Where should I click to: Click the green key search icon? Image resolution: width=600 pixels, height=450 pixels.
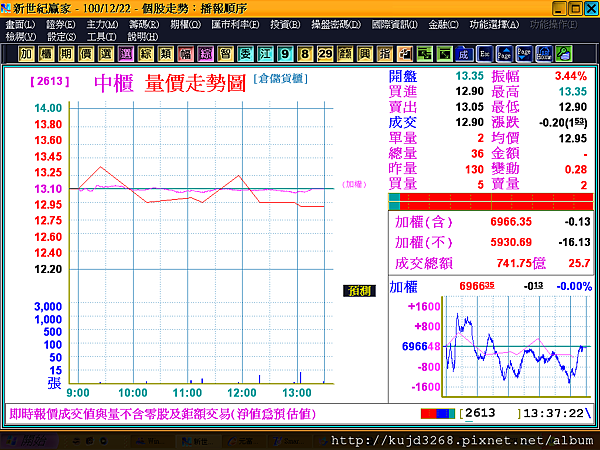click(x=564, y=54)
